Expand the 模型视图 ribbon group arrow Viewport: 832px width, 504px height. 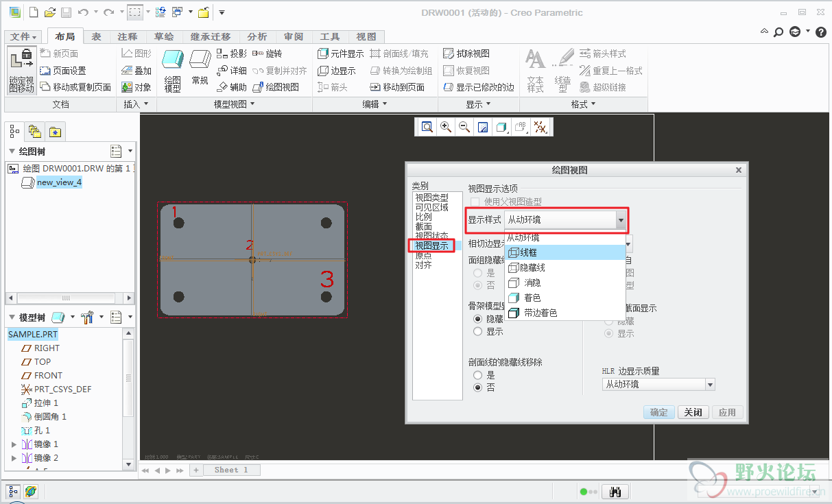[252, 104]
